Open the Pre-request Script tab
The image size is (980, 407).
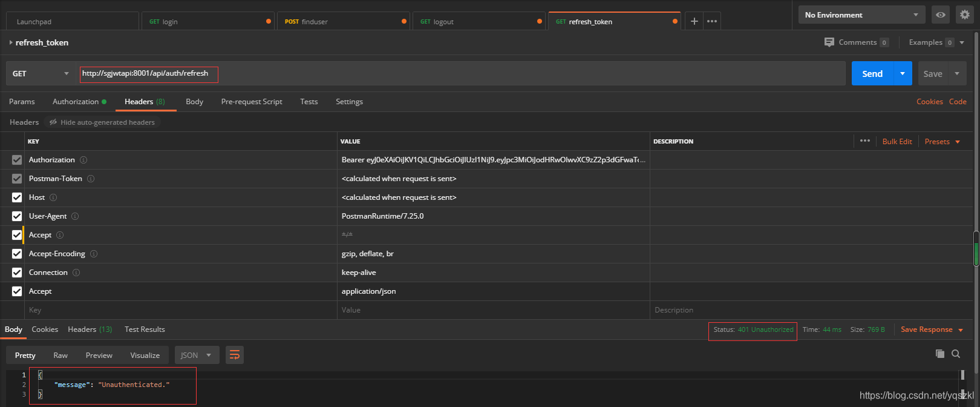pos(252,102)
